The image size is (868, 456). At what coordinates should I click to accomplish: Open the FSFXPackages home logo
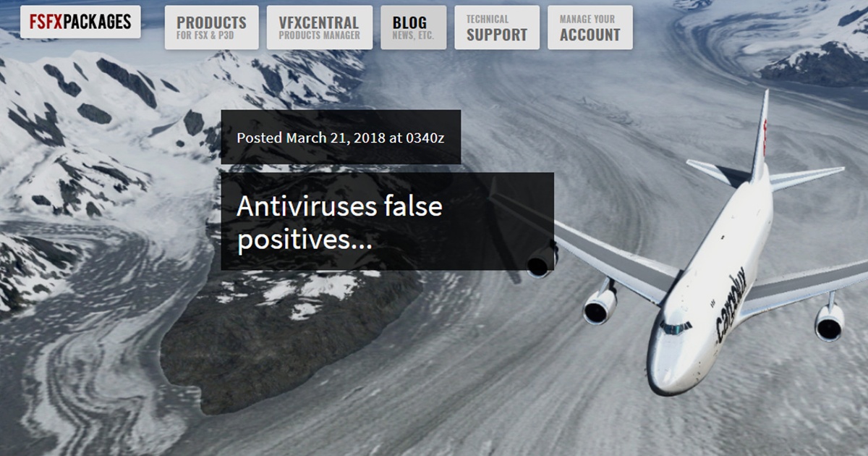(80, 22)
